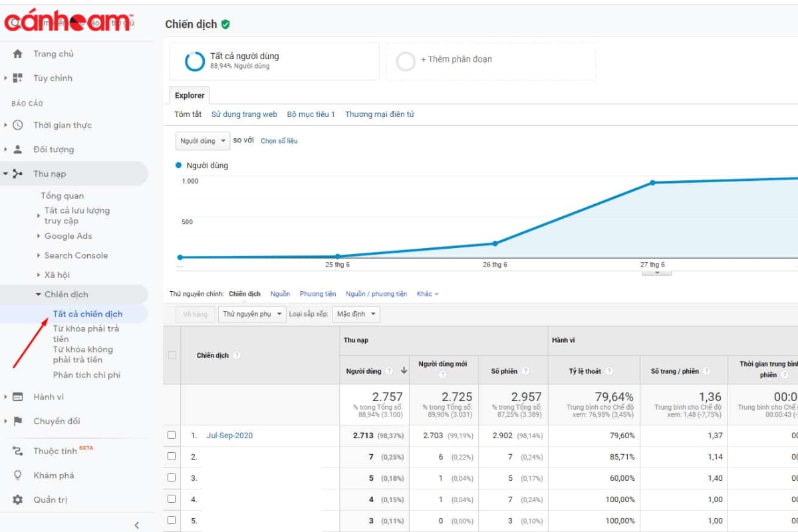
Task: Click help icon beside Số trang / phiên
Action: [x=706, y=371]
